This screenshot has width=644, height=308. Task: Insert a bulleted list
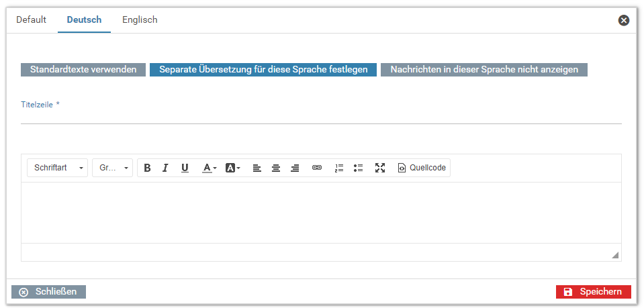(x=358, y=168)
